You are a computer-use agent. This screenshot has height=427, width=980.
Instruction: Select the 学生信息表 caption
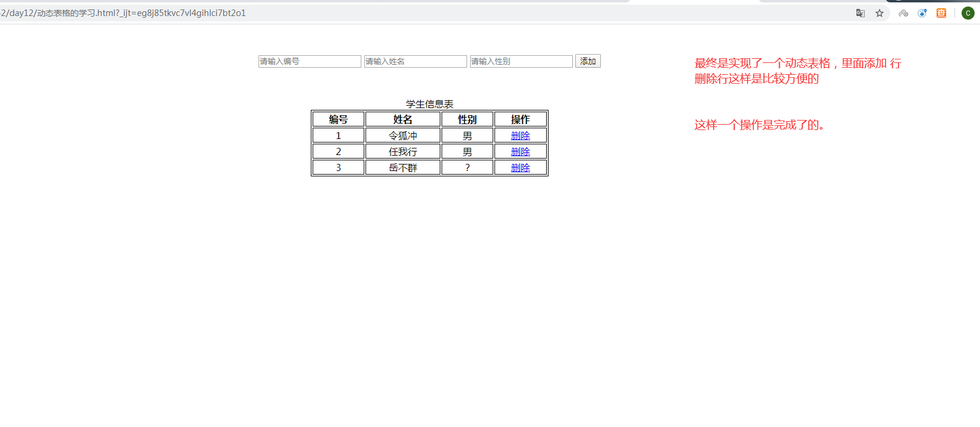(x=430, y=104)
